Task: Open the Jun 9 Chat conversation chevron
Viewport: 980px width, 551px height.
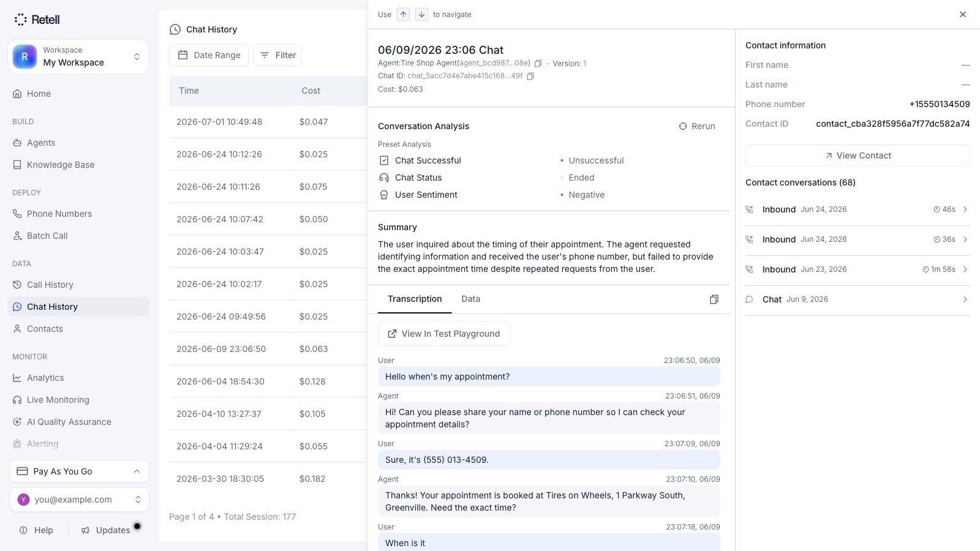Action: coord(965,299)
